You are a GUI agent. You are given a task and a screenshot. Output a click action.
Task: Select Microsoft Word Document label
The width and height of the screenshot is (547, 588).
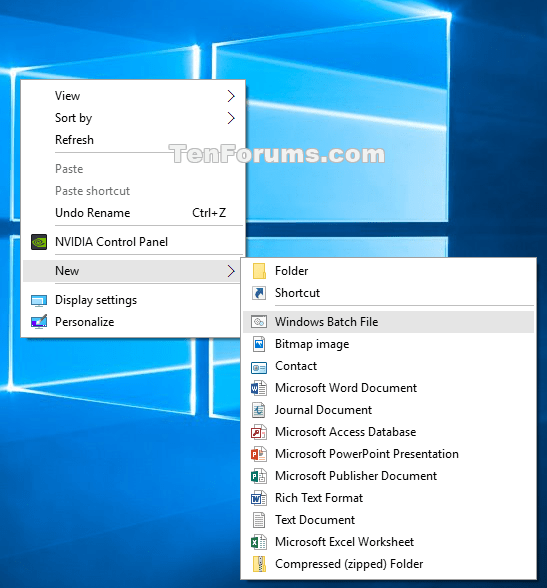tap(346, 388)
